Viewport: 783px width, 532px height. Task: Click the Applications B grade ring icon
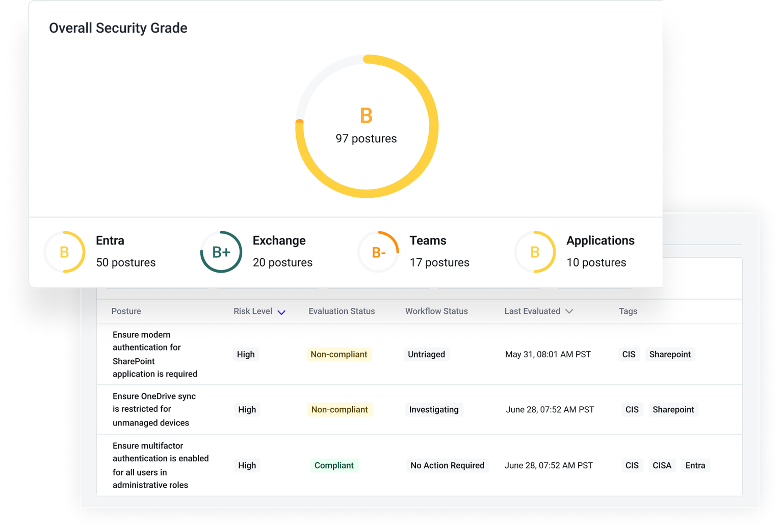535,252
